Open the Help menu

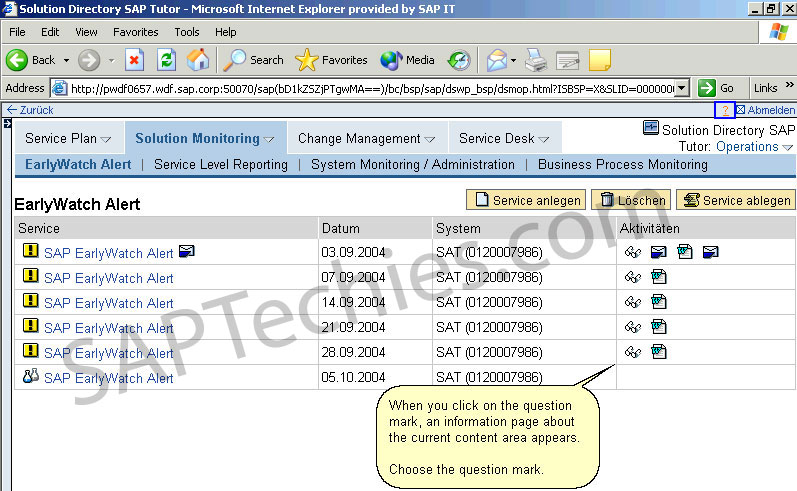click(x=225, y=32)
